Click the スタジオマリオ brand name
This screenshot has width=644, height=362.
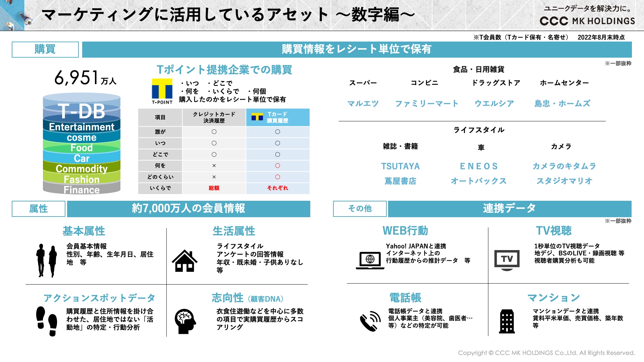(x=565, y=181)
